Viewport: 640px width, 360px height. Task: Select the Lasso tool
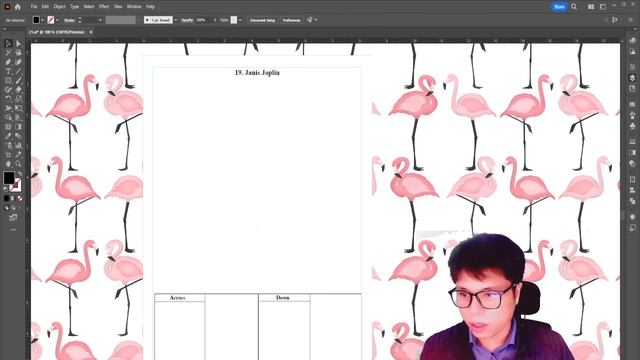[x=18, y=53]
